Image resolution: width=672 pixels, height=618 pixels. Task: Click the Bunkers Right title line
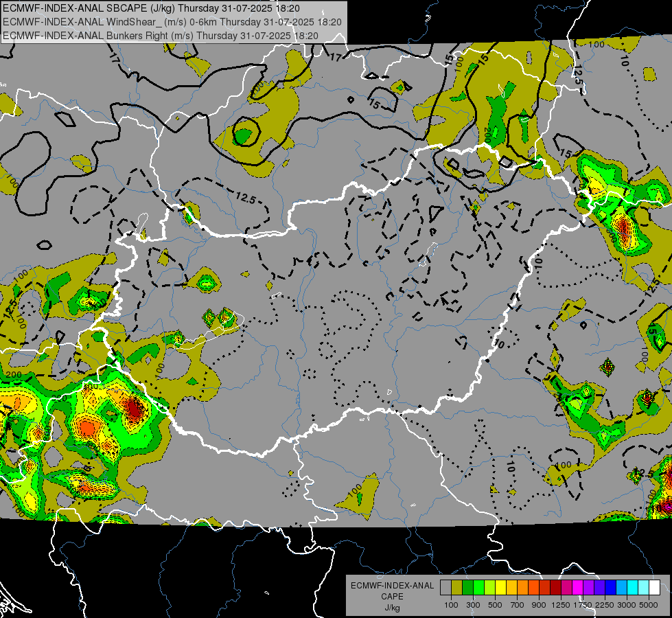(161, 36)
